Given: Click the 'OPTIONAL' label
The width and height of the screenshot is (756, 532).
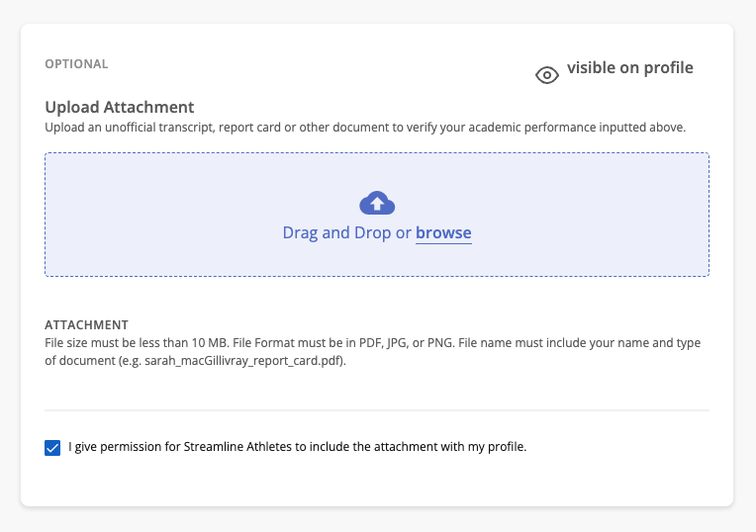Looking at the screenshot, I should (76, 64).
